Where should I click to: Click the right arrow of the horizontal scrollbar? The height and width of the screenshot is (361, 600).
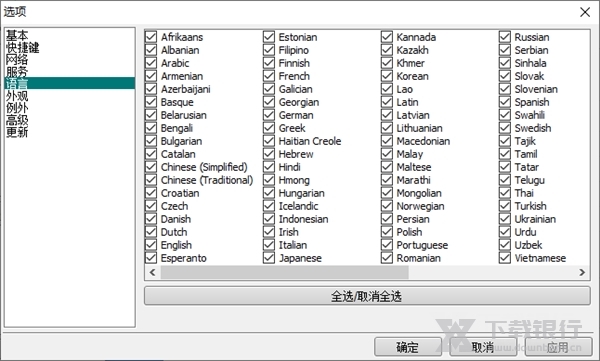click(x=582, y=272)
